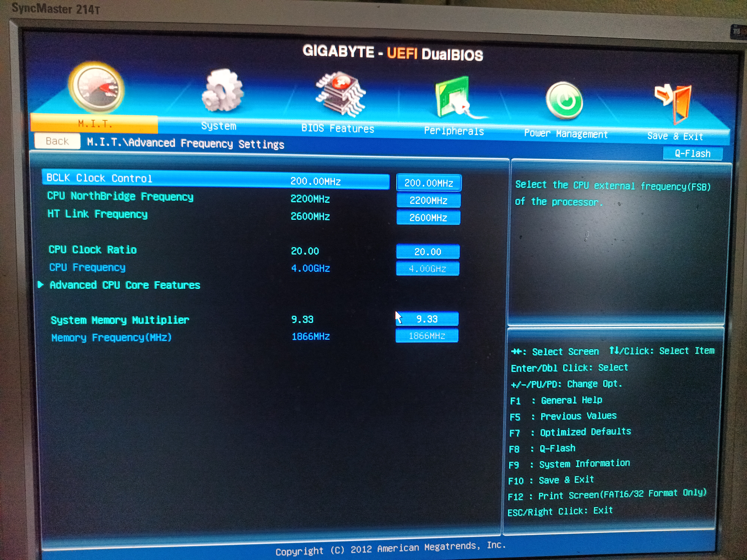Expand Advanced CPU Core Features arrow
This screenshot has height=560, width=747.
[41, 284]
